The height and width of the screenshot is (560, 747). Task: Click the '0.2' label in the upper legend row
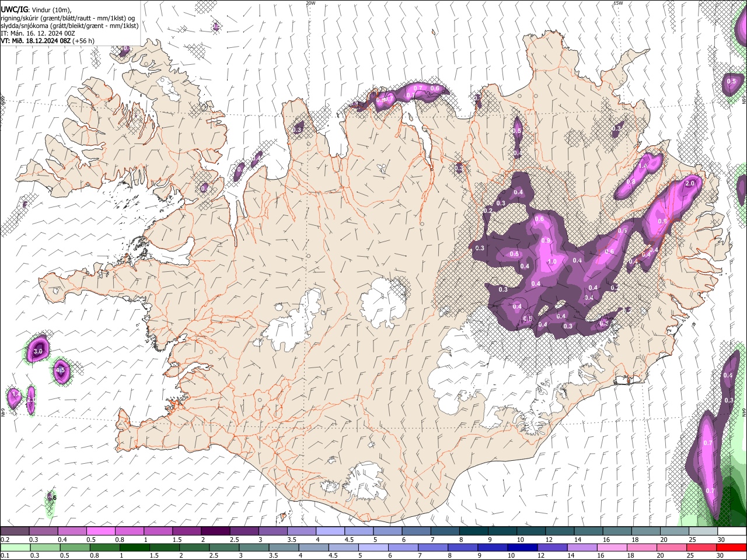click(5, 540)
